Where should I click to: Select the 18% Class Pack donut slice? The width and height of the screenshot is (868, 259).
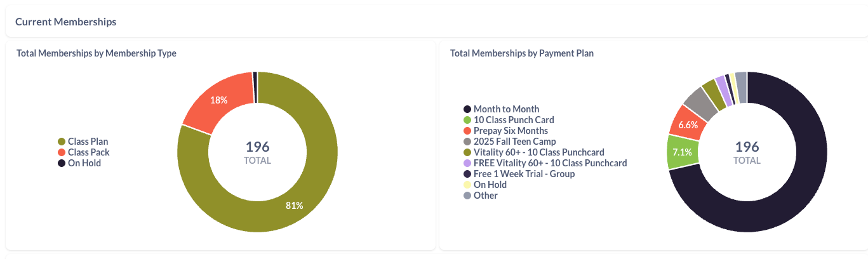click(x=219, y=100)
